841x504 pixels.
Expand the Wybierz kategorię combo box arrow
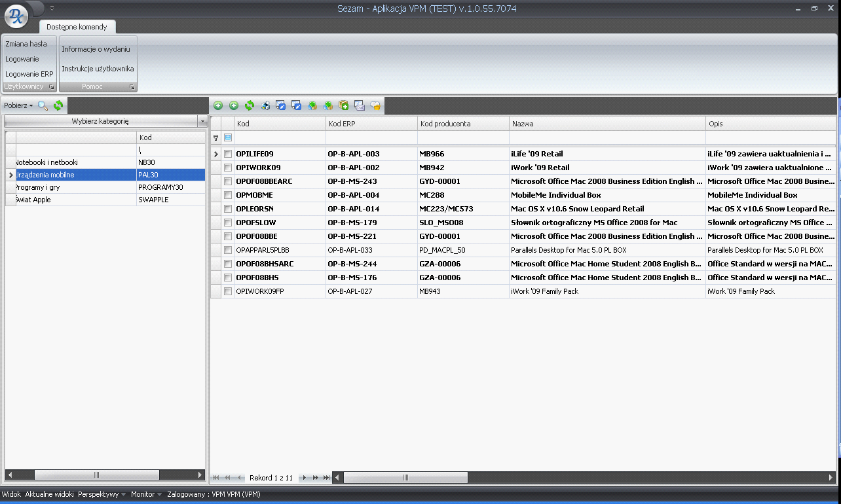[x=202, y=121]
